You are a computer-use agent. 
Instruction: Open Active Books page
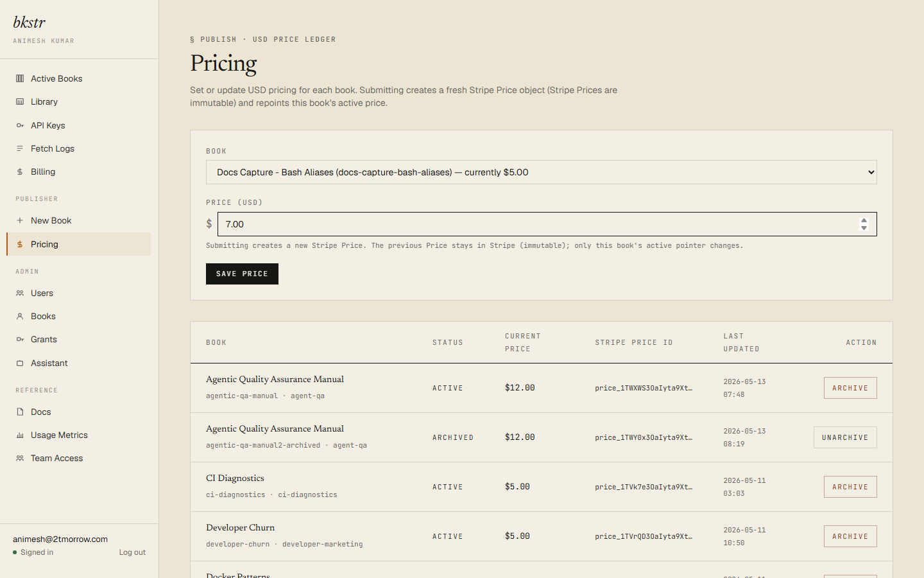(x=79, y=78)
